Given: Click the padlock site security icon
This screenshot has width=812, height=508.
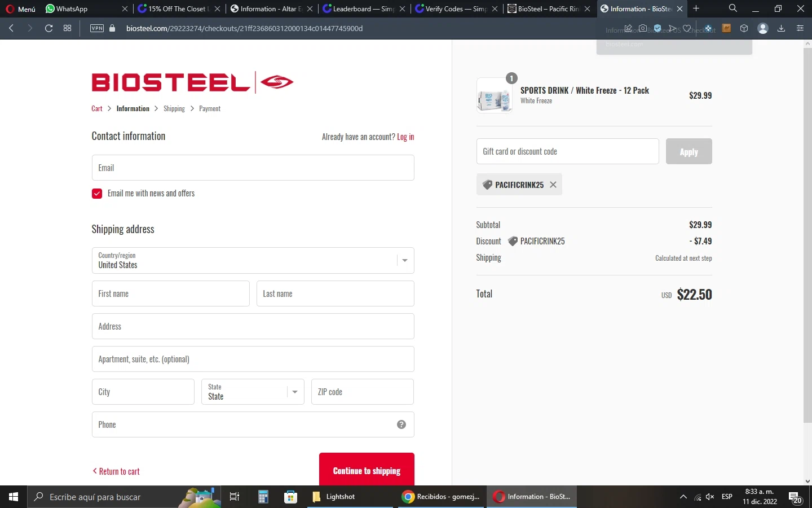Looking at the screenshot, I should click(x=112, y=28).
